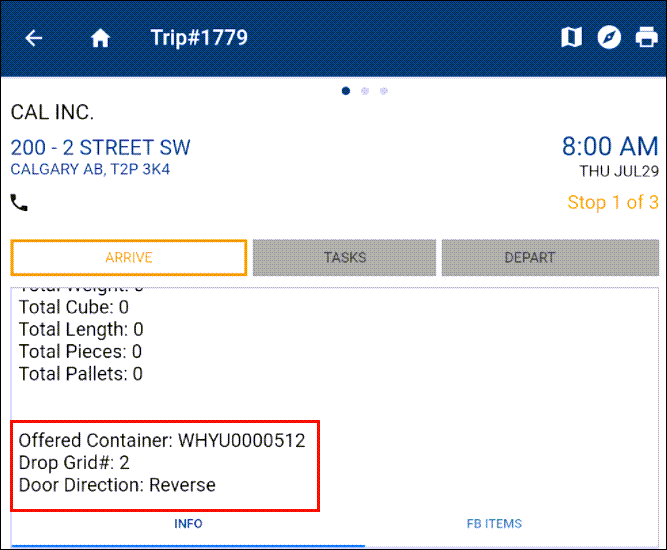Go back using the left arrow icon

[34, 38]
